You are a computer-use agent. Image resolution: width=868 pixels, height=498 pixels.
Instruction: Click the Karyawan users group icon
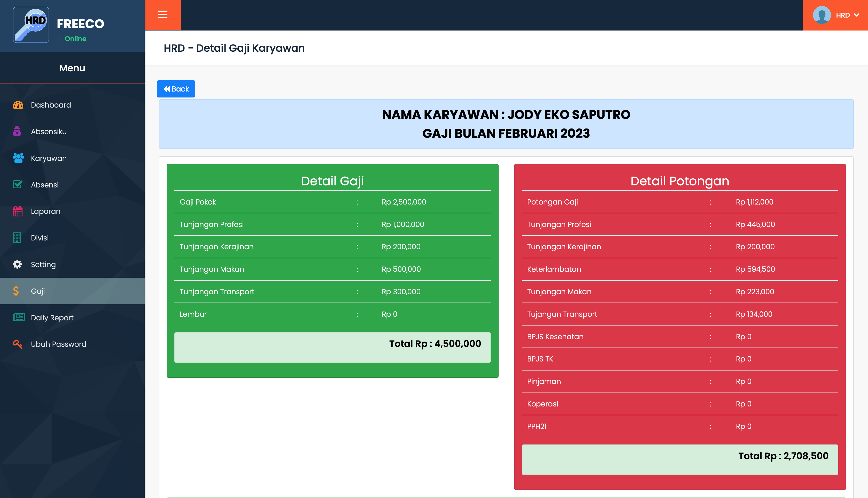click(18, 158)
